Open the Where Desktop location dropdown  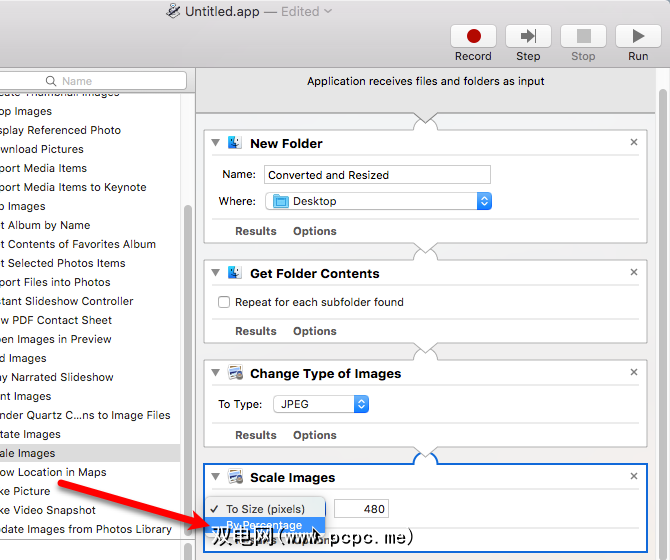(379, 201)
